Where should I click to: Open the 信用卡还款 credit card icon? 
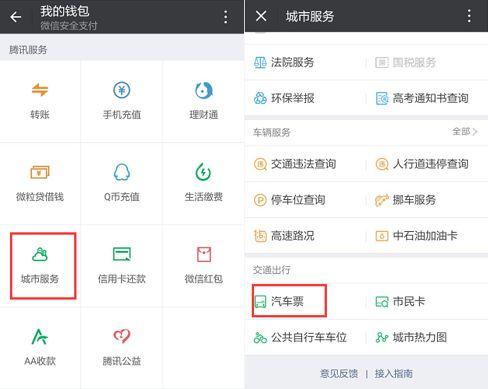pos(122,254)
